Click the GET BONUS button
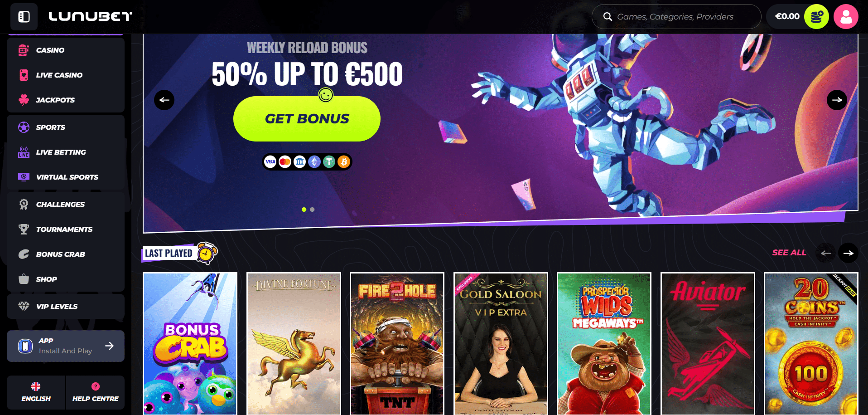The height and width of the screenshot is (415, 868). click(x=307, y=119)
